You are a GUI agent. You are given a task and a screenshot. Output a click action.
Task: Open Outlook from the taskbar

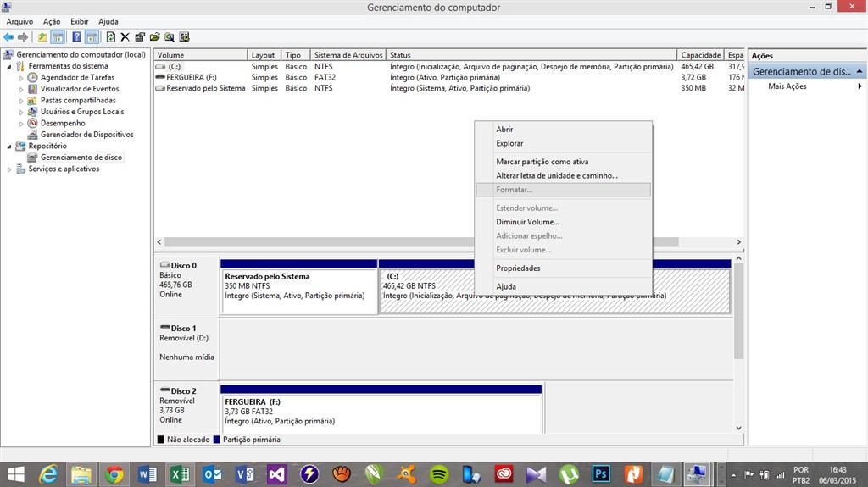click(x=212, y=474)
